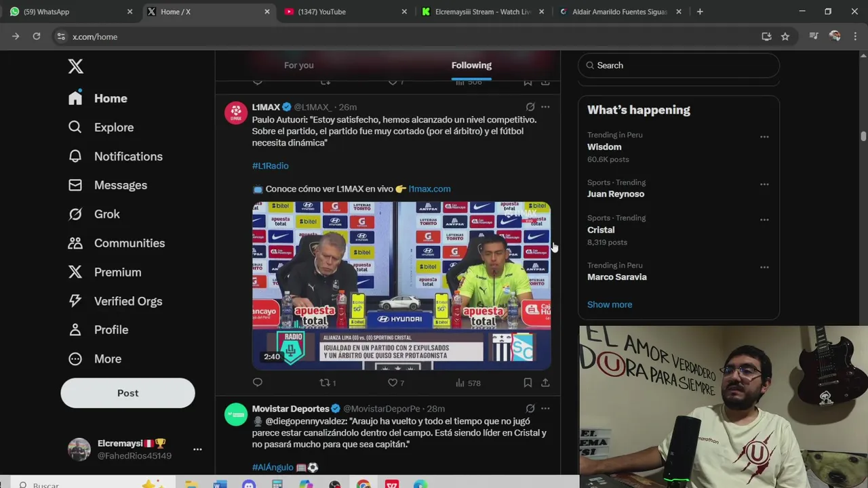Viewport: 868px width, 488px height.
Task: Open options for Wisdom trend
Action: (764, 137)
